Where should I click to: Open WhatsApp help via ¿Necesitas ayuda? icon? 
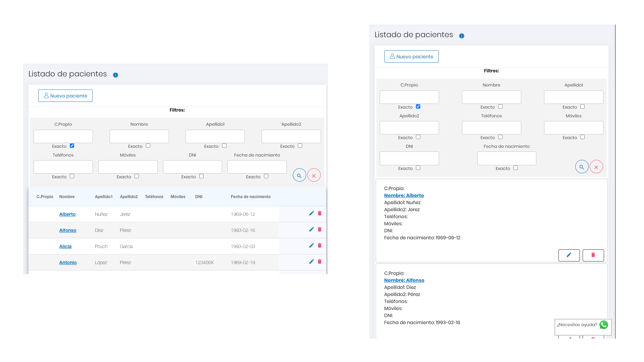604,325
